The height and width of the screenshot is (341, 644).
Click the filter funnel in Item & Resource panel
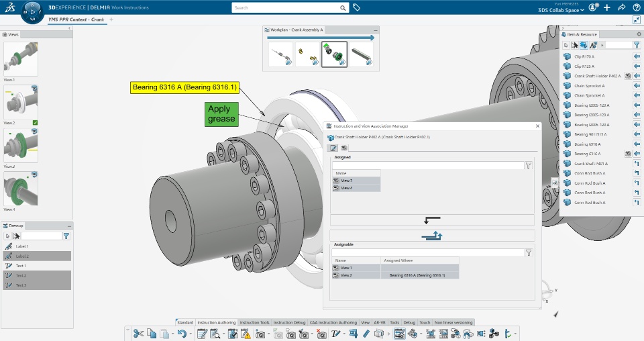(x=637, y=45)
